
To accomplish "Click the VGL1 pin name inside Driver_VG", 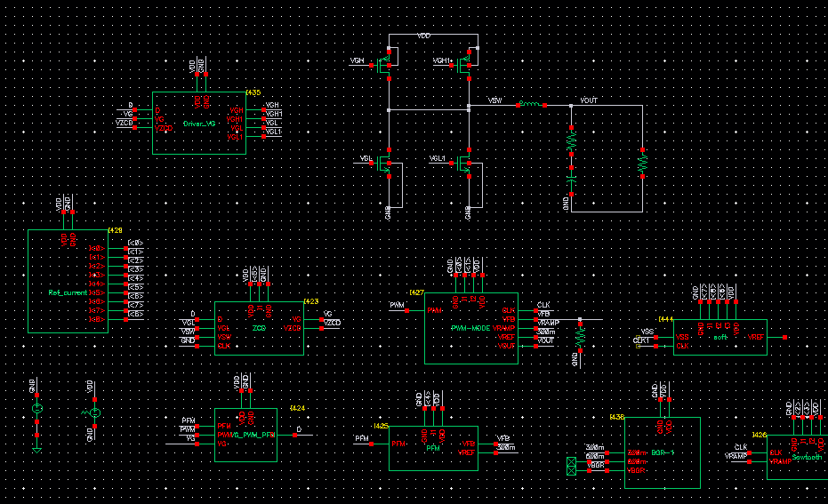I will (235, 137).
